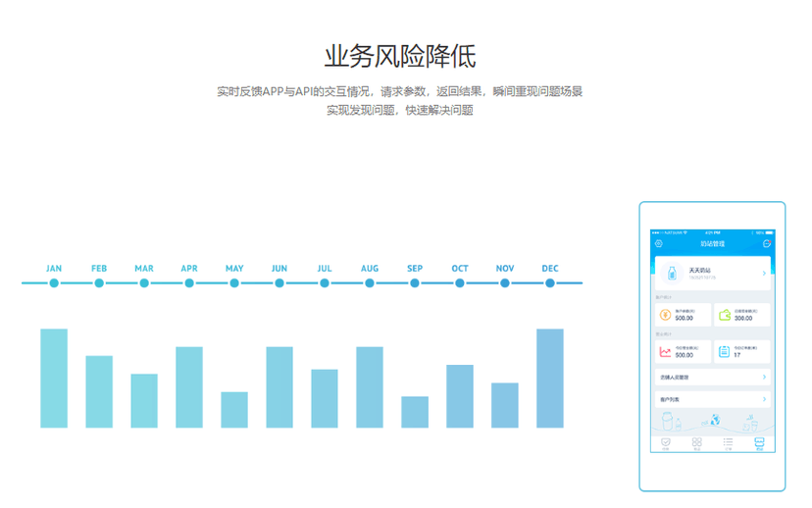
Task: Open the 店铺人员管理 row
Action: [713, 377]
